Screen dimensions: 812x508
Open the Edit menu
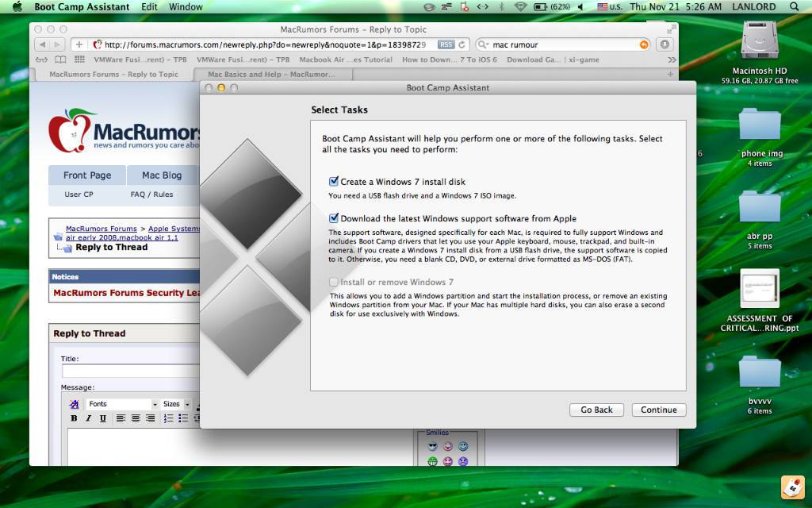click(x=149, y=6)
